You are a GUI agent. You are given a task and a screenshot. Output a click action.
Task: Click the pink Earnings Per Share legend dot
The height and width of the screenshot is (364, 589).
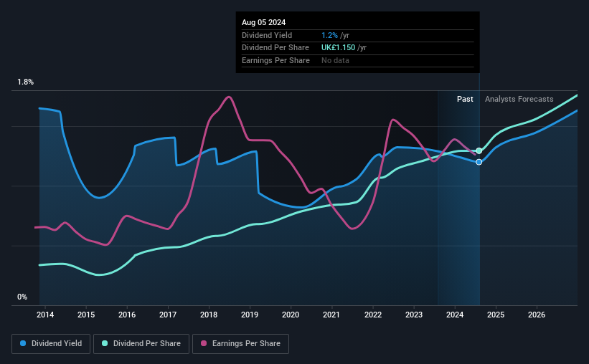204,343
